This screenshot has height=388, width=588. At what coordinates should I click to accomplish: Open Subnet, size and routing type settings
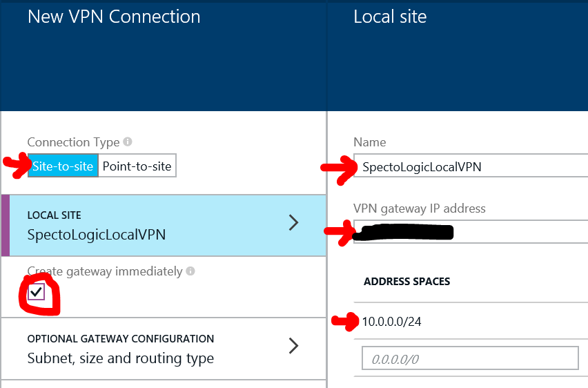point(120,358)
